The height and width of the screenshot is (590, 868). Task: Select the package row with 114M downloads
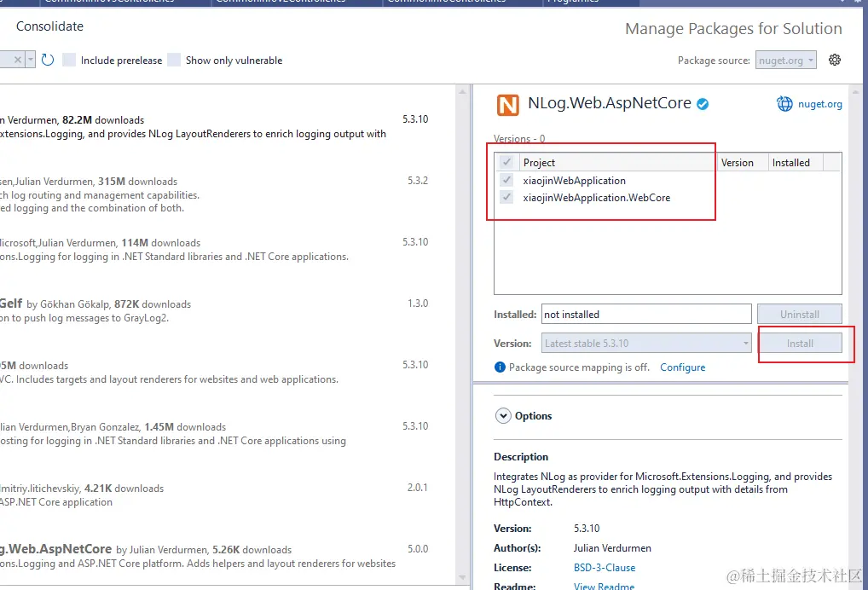click(227, 250)
